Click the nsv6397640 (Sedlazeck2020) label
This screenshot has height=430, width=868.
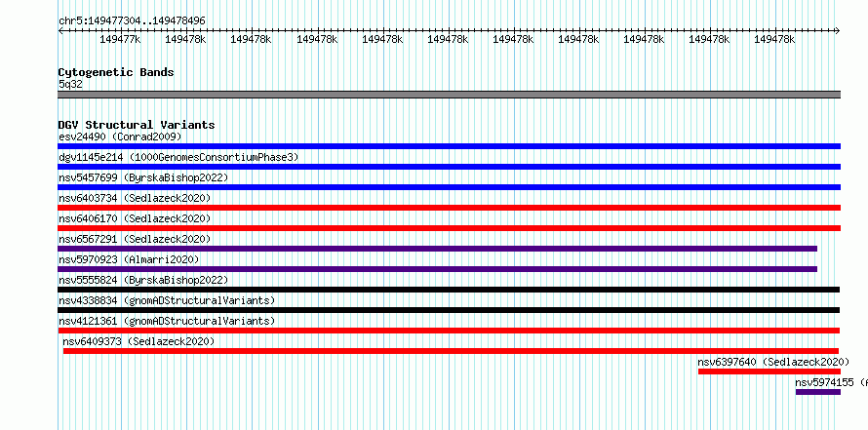(773, 362)
